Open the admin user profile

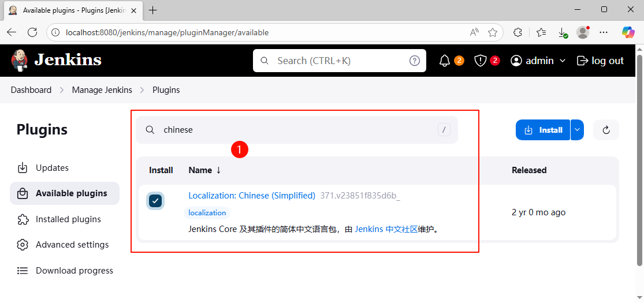pyautogui.click(x=533, y=61)
